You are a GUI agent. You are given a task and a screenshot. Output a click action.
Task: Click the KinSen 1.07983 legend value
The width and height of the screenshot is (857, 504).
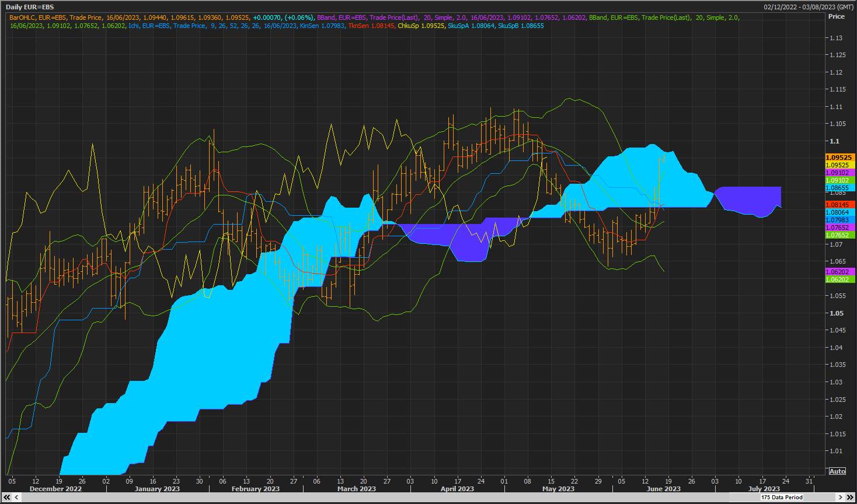click(322, 26)
